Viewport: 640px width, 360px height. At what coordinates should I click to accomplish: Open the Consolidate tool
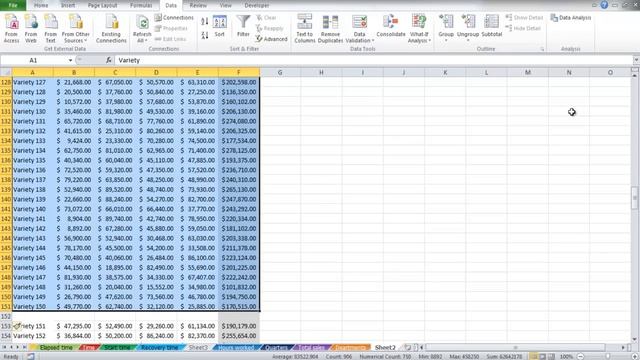click(391, 27)
